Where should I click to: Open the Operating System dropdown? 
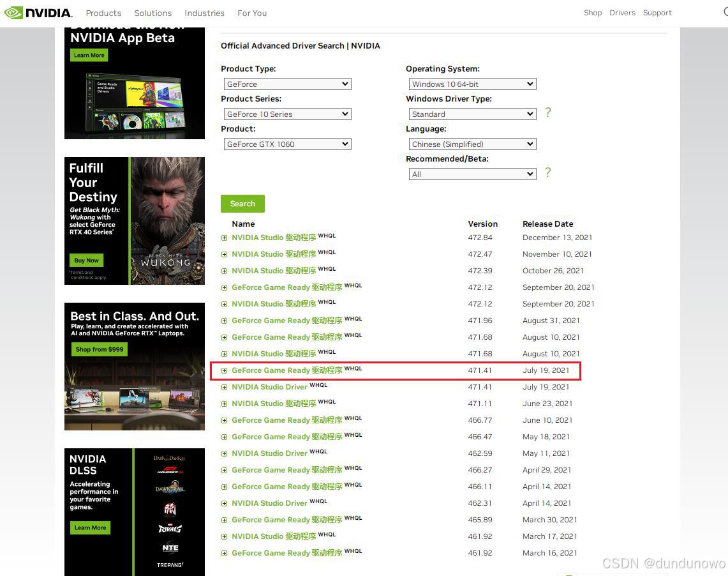tap(472, 84)
